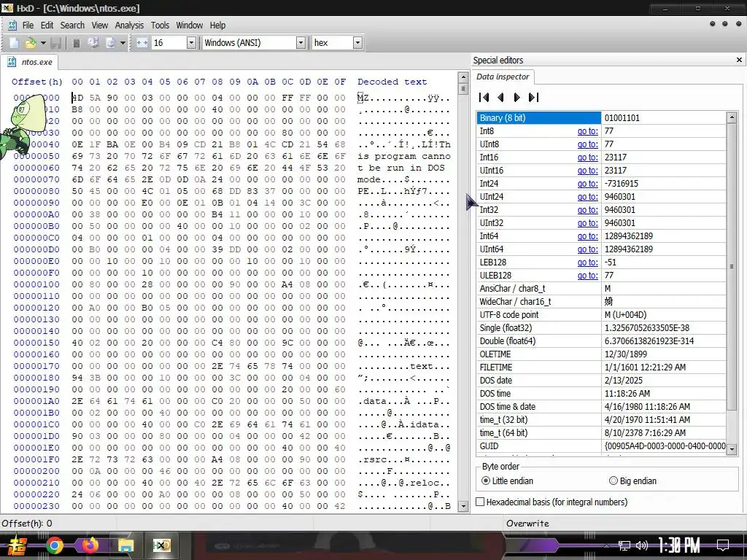Show hidden tray icons chevron

click(606, 545)
